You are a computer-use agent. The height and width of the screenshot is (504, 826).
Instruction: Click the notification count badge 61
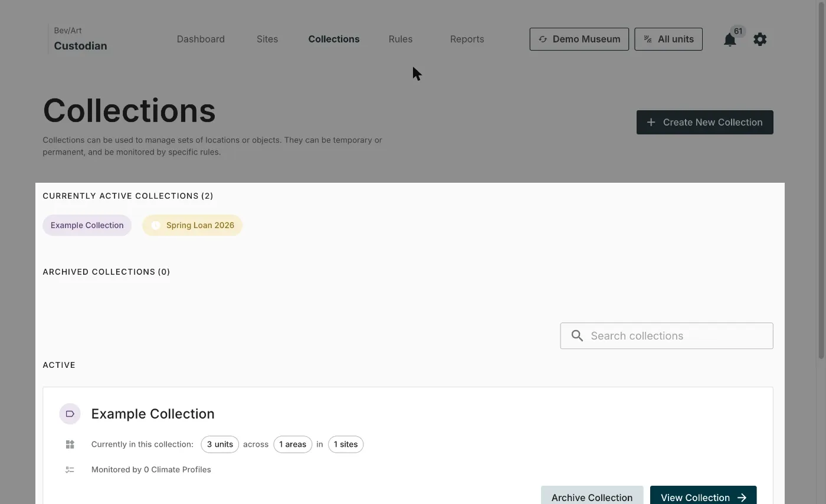point(738,31)
